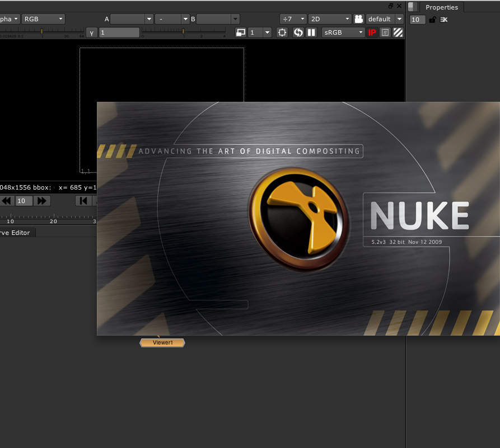Viewport: 500px width, 448px height.
Task: Click the 3D camera lock icon
Action: click(359, 19)
